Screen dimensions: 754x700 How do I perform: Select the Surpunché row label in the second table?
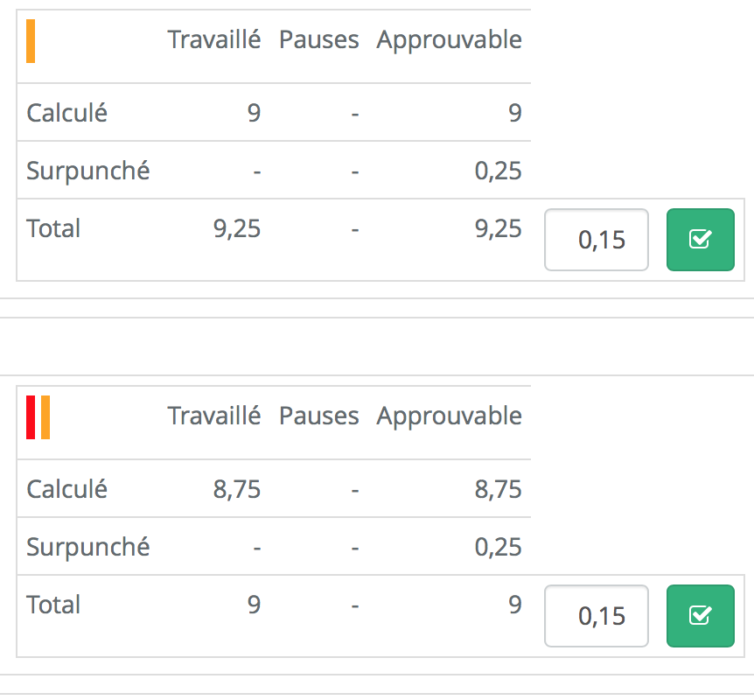tap(88, 547)
